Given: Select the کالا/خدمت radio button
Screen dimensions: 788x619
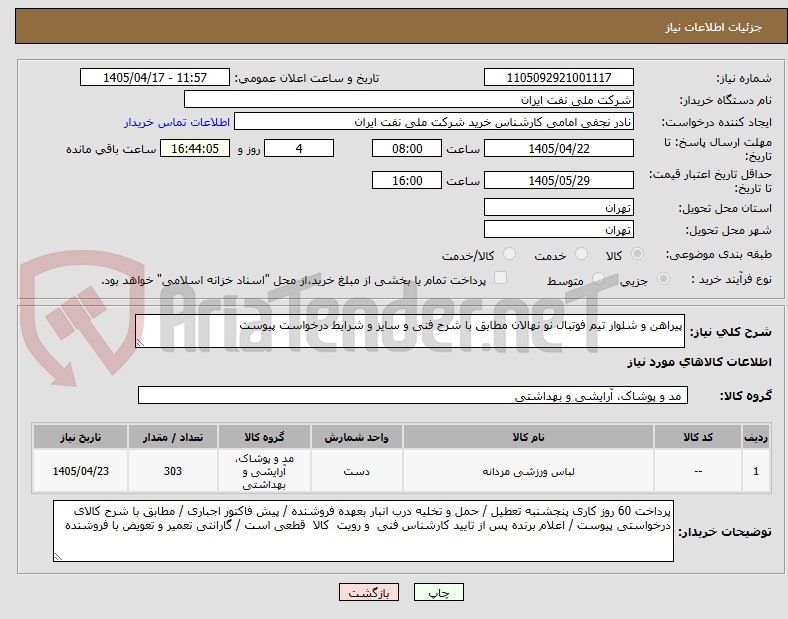Looking at the screenshot, I should pyautogui.click(x=510, y=254).
